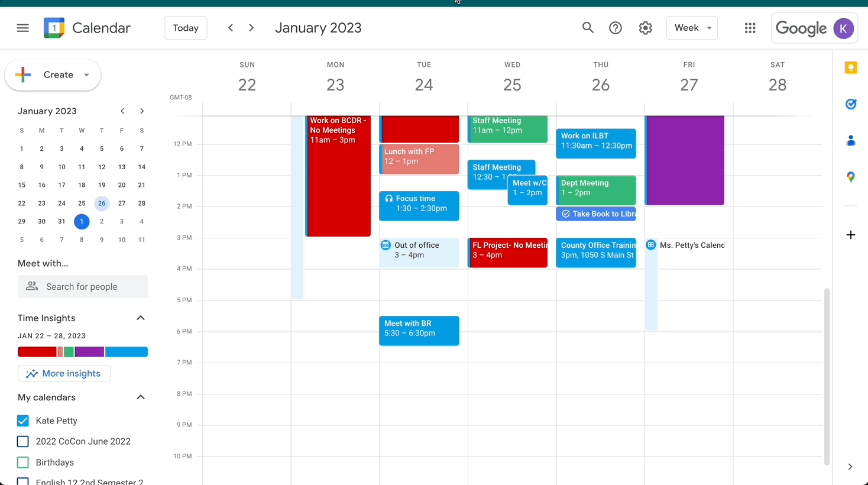The width and height of the screenshot is (868, 485).
Task: Open search with the magnifier icon
Action: pyautogui.click(x=588, y=28)
